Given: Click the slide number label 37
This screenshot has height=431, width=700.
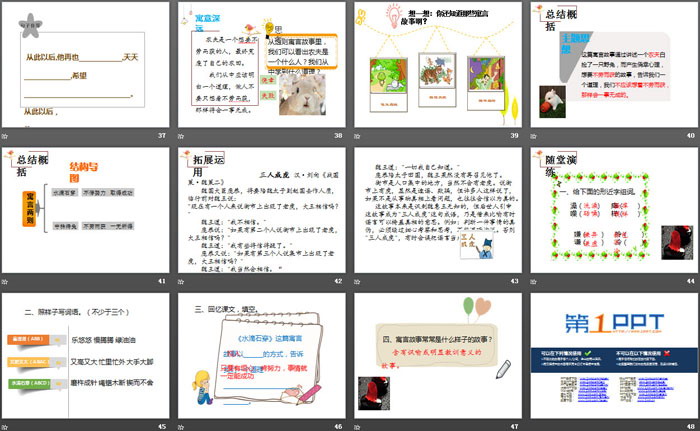Looking at the screenshot, I should pyautogui.click(x=162, y=135).
